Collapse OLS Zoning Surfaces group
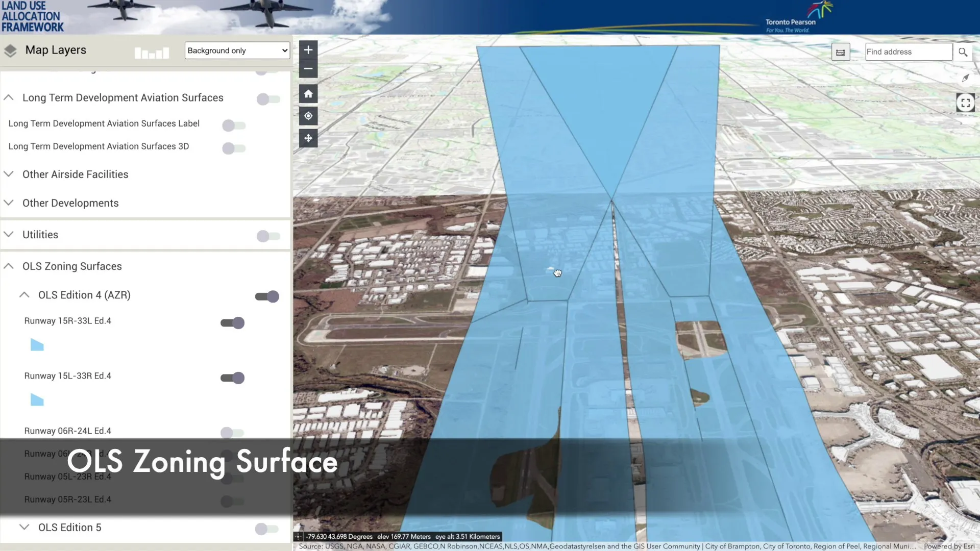The width and height of the screenshot is (980, 551). click(x=9, y=266)
